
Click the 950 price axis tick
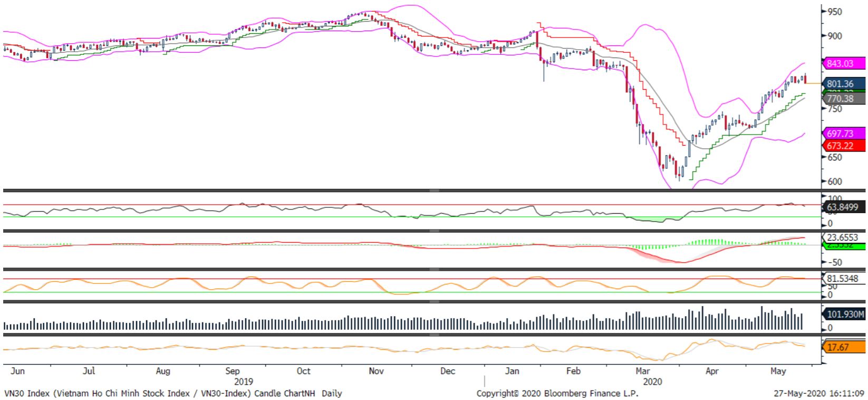click(835, 12)
